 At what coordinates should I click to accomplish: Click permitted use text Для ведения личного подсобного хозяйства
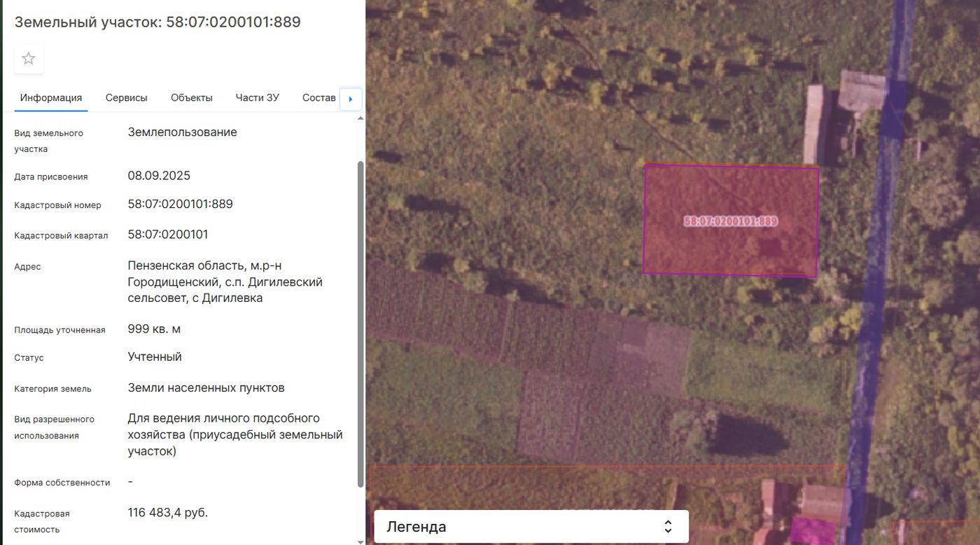click(235, 434)
